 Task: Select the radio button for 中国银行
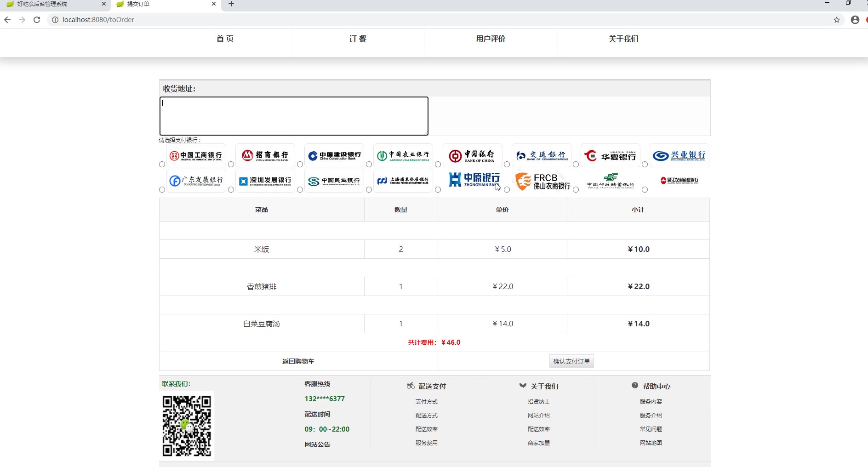pyautogui.click(x=438, y=164)
